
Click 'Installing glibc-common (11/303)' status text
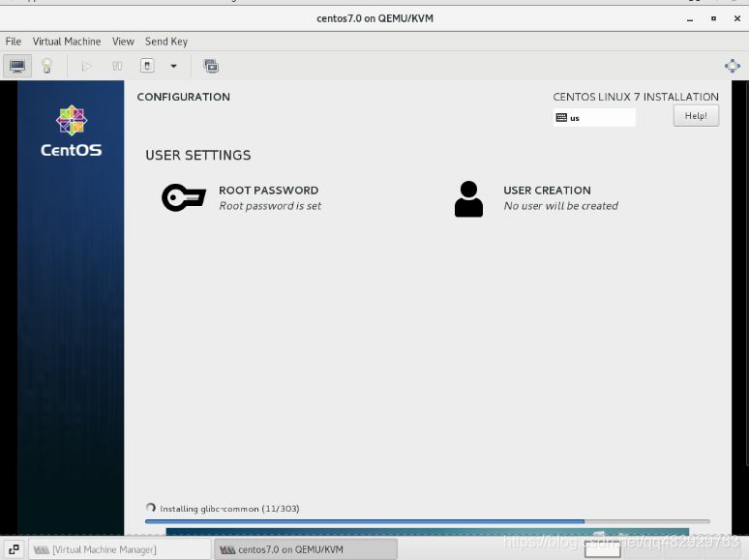(229, 509)
